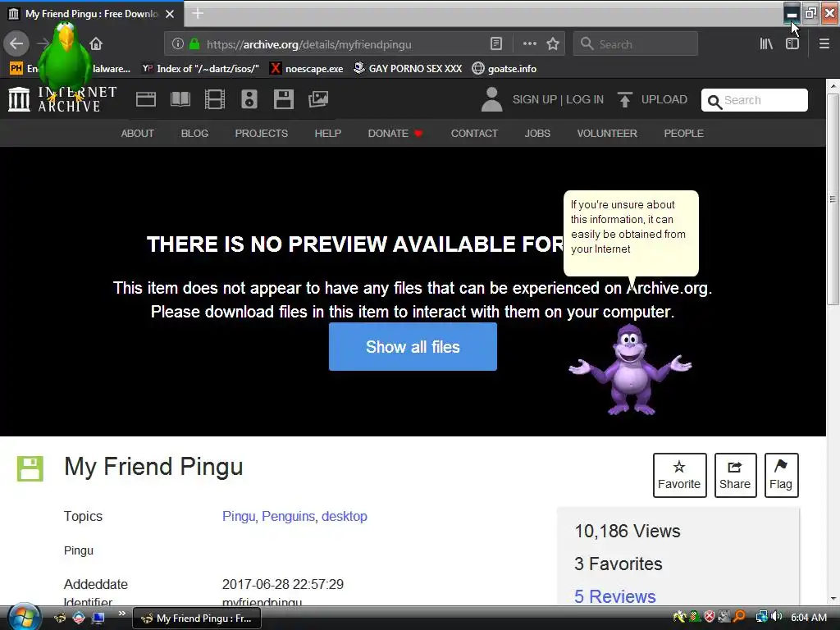
Task: Select the My Friend Pingu browser tab
Action: (x=92, y=14)
